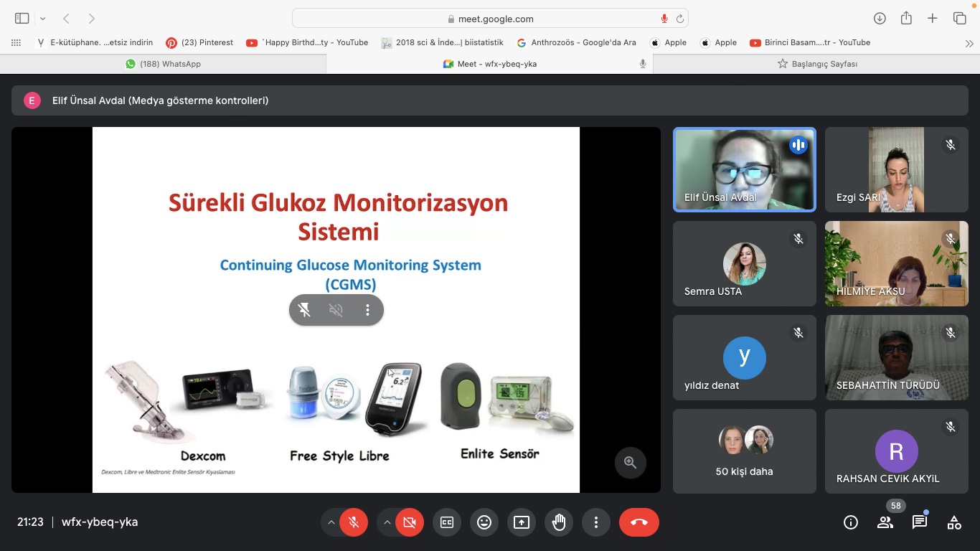Viewport: 980px width, 551px height.
Task: Switch to the WhatsApp tab
Action: pyautogui.click(x=163, y=64)
